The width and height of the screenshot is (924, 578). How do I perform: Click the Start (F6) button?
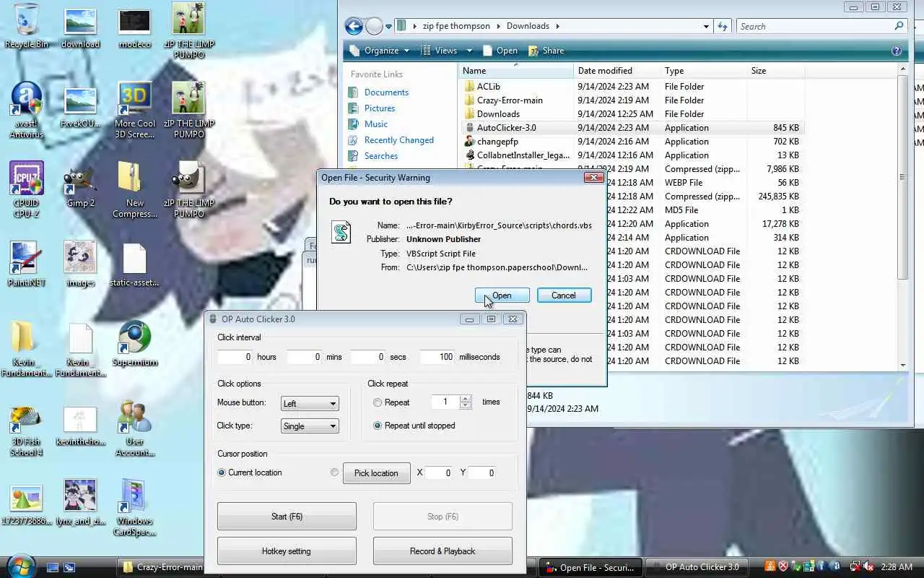click(x=287, y=517)
